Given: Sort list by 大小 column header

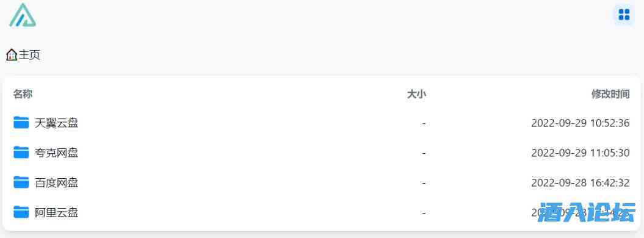Looking at the screenshot, I should point(416,94).
